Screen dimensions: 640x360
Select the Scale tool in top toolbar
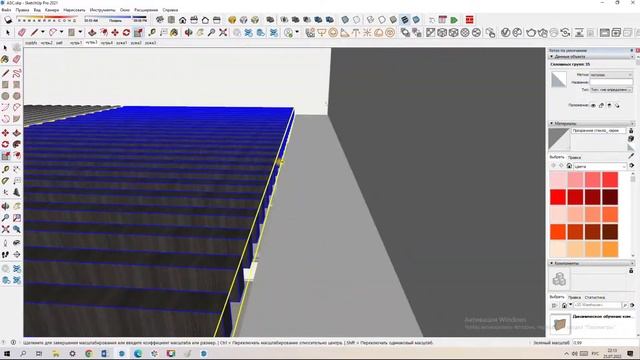click(x=138, y=32)
